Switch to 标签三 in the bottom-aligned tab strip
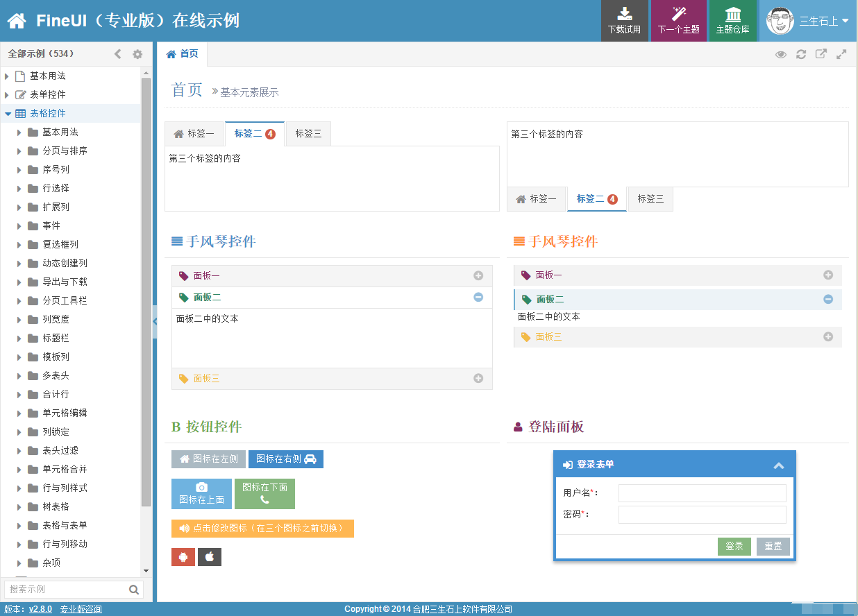Screen dimensions: 858x616 650,199
